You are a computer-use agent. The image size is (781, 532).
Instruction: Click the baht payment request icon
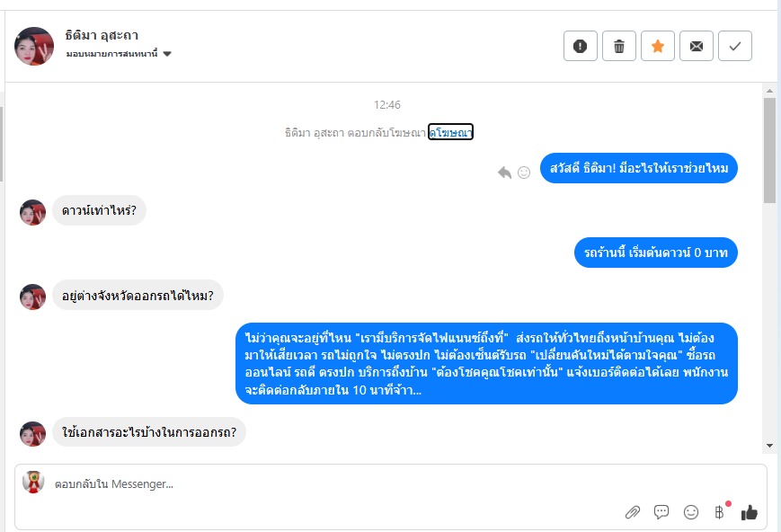719,512
